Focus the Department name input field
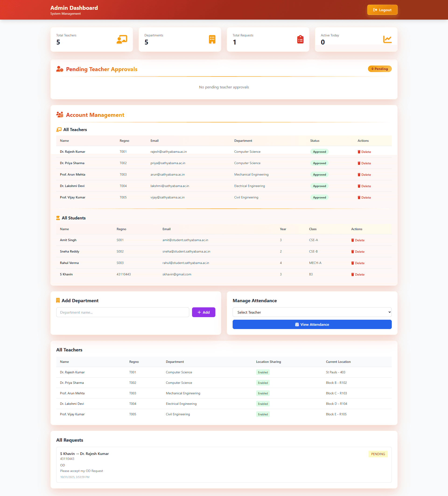This screenshot has width=448, height=496. (x=122, y=312)
